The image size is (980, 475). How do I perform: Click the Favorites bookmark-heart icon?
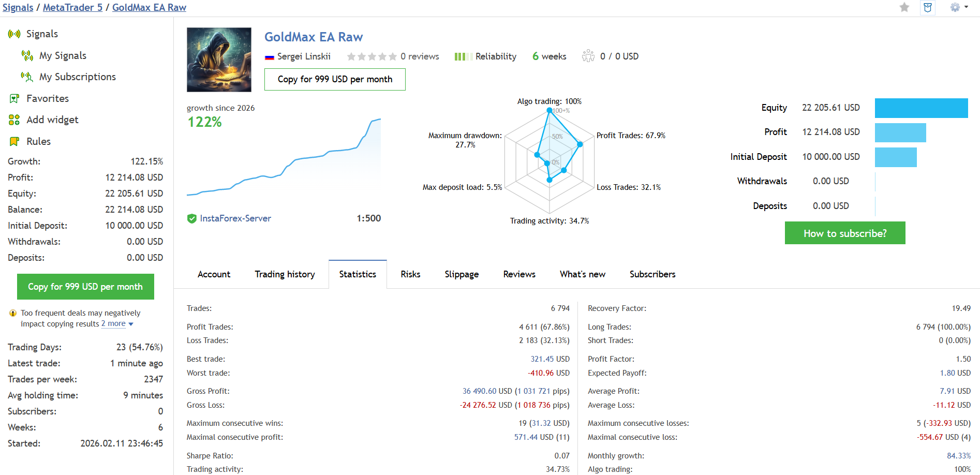coord(14,98)
